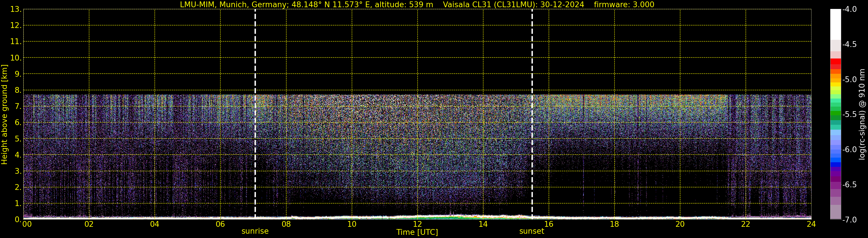Click the "Time [UTC]" axis label
868x238 pixels.
click(417, 232)
